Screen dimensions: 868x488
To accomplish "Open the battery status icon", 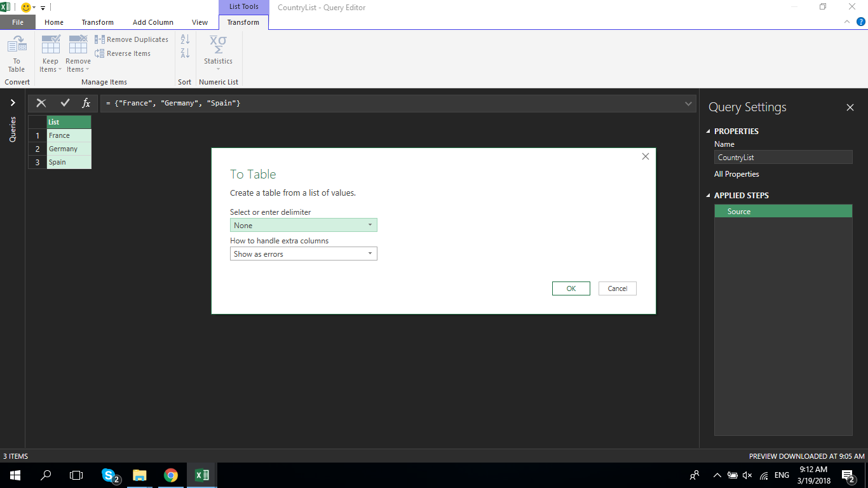I will 732,475.
